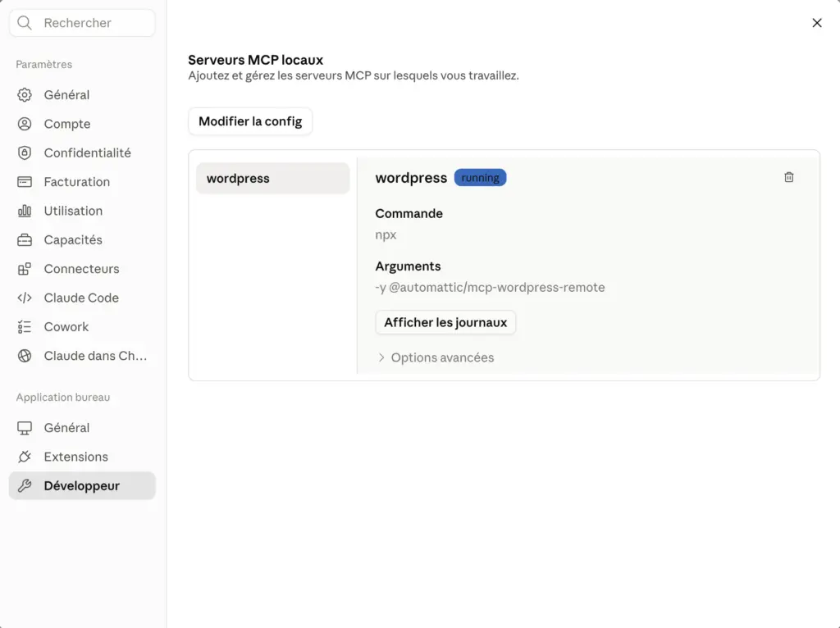The width and height of the screenshot is (840, 628).
Task: Select the wordpress server in the list
Action: [x=272, y=178]
